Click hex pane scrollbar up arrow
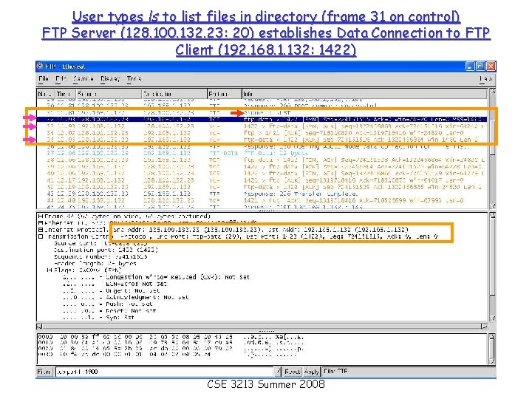This screenshot has height=399, width=532. (493, 336)
